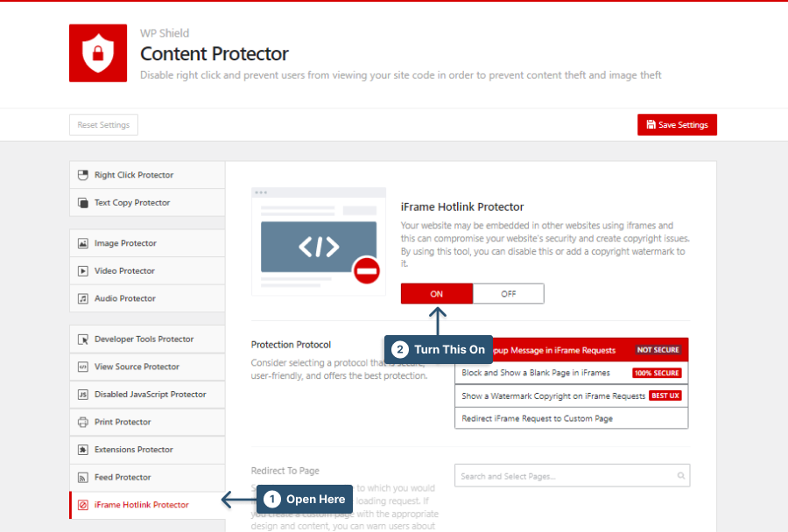Click the Extensions Protector puzzle icon
The width and height of the screenshot is (788, 532).
pyautogui.click(x=83, y=450)
